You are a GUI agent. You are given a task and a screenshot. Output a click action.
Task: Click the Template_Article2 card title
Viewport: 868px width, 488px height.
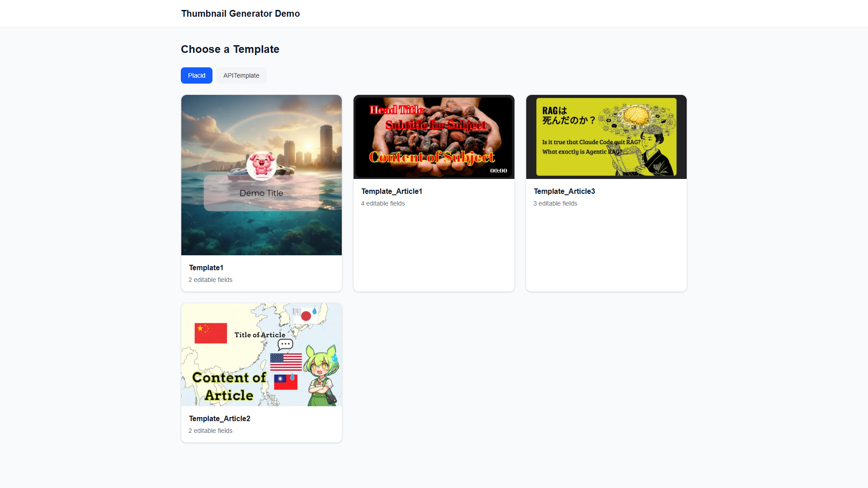pos(220,418)
